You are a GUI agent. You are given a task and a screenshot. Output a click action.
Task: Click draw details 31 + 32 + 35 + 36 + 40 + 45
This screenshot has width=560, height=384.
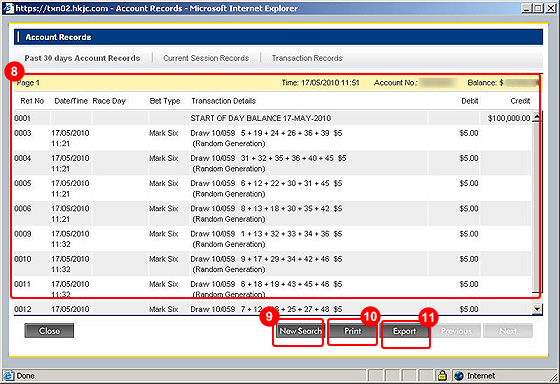coord(287,158)
